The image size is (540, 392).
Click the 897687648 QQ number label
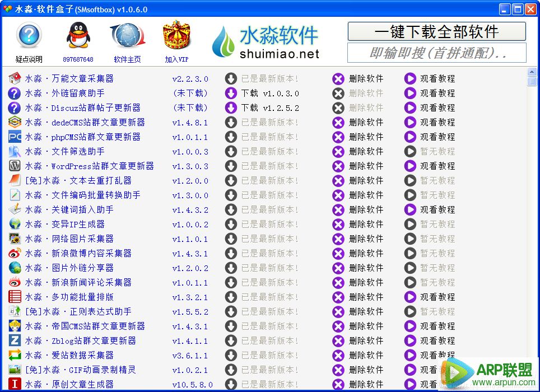pyautogui.click(x=78, y=59)
